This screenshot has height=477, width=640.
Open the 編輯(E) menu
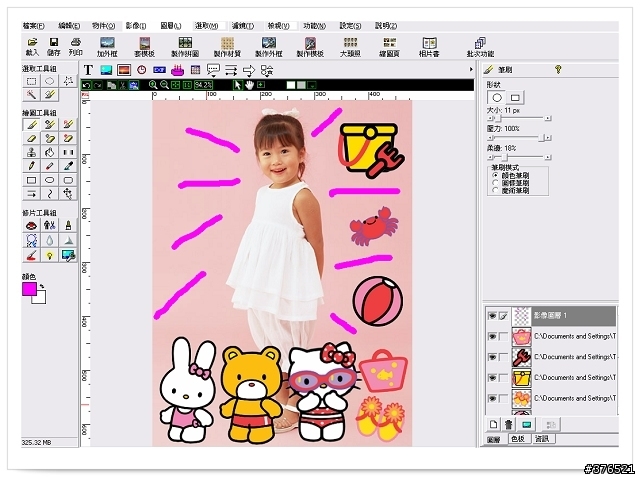pyautogui.click(x=69, y=26)
